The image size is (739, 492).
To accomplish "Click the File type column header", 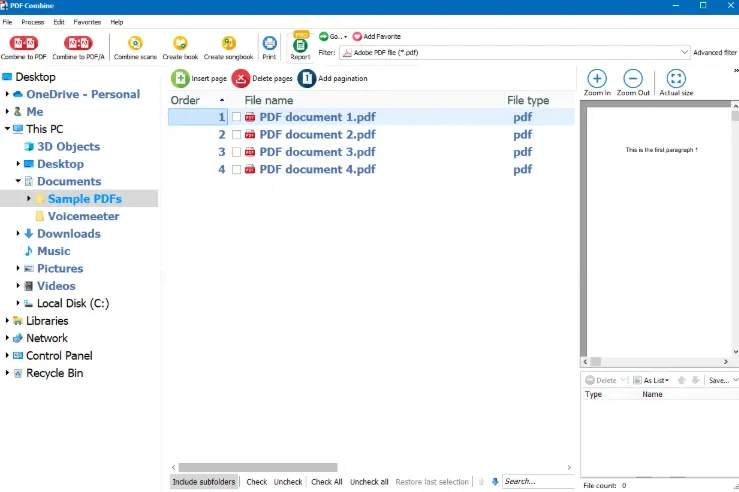I will [x=528, y=100].
